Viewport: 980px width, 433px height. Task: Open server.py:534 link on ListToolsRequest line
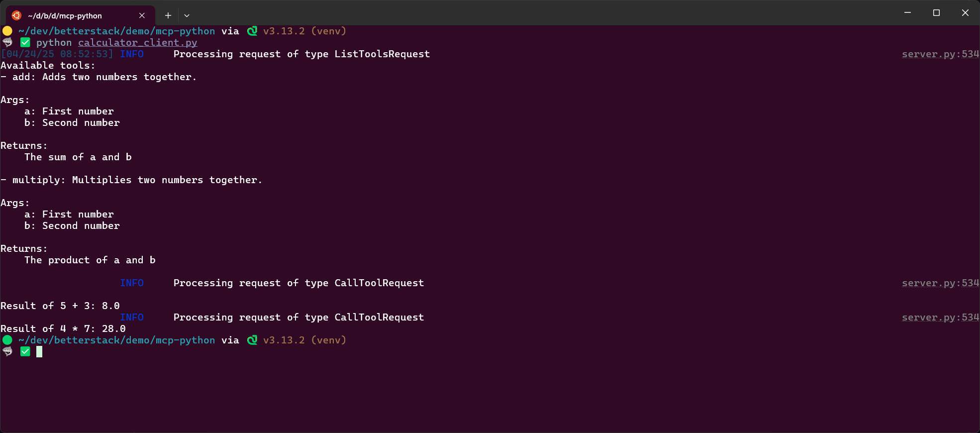[940, 54]
